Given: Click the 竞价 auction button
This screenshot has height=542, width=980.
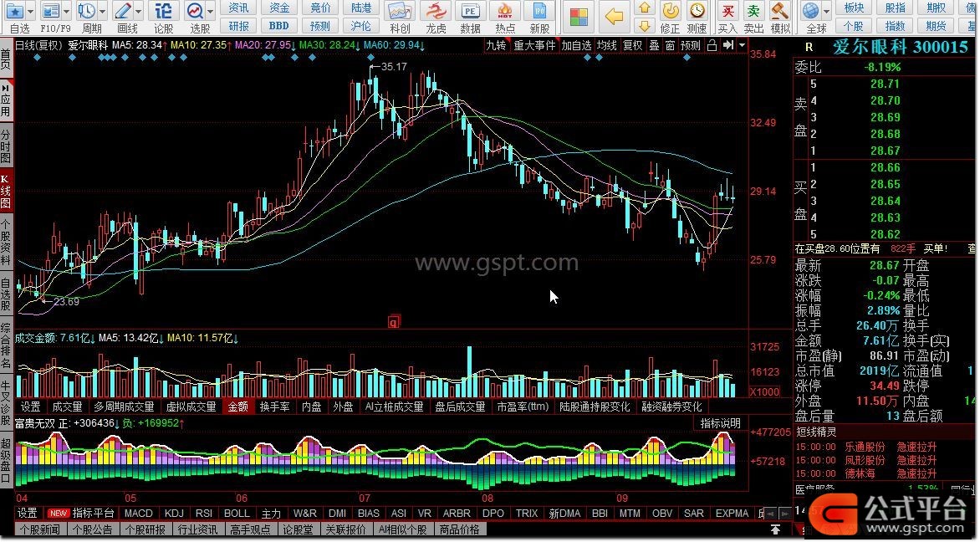Looking at the screenshot, I should tap(320, 8).
